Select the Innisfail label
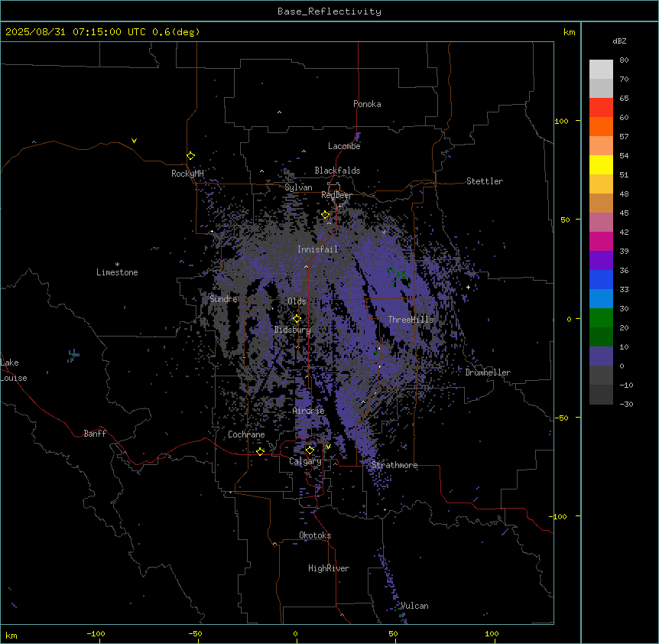Image resolution: width=659 pixels, height=644 pixels. (x=317, y=249)
